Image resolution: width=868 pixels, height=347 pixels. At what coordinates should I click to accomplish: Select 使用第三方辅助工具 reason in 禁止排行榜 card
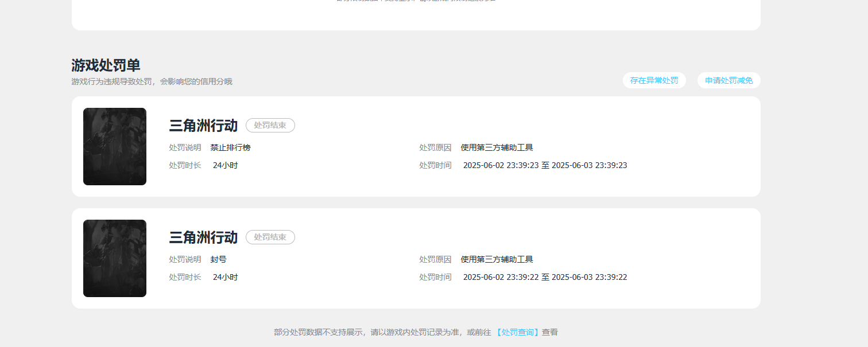pos(497,147)
